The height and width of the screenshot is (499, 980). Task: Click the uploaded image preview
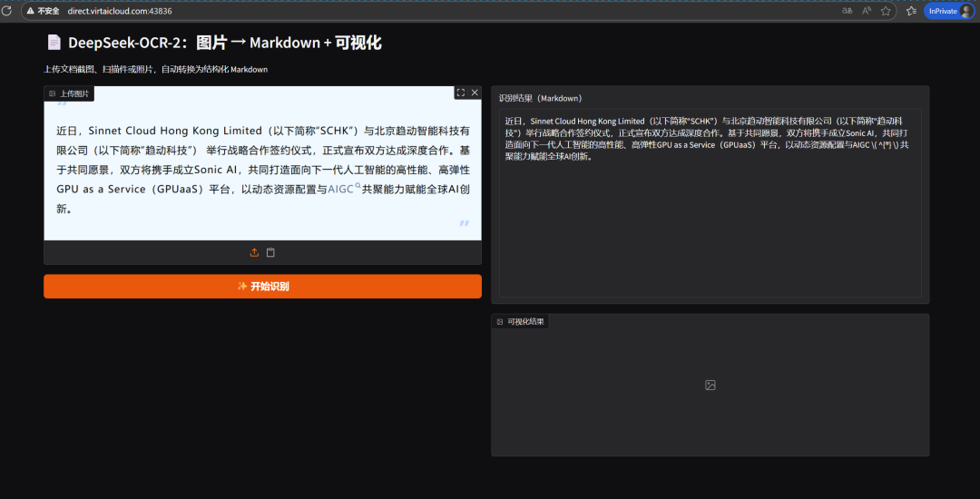click(x=262, y=163)
